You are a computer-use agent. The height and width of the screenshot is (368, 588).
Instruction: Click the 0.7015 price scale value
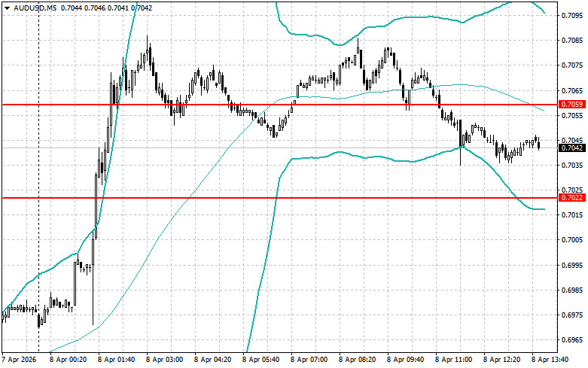point(572,214)
